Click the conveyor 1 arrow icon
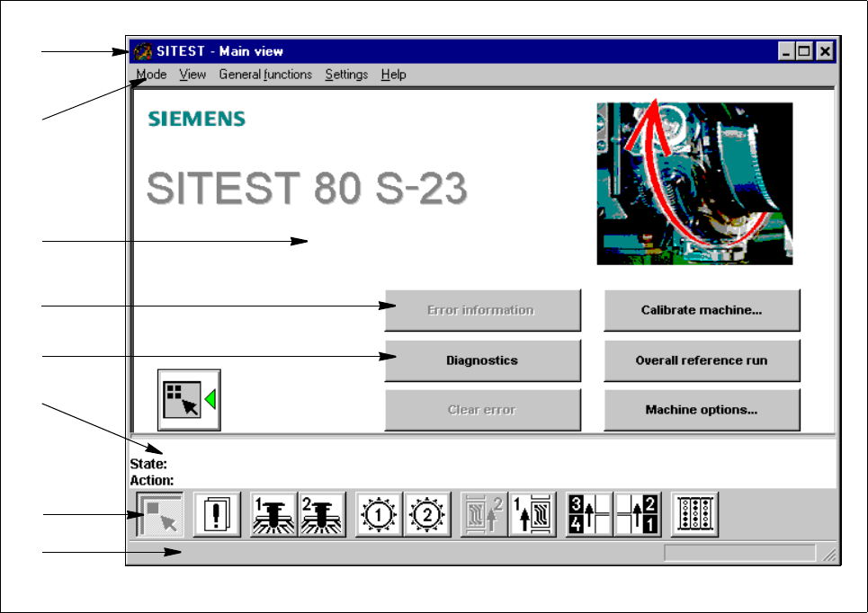 tap(532, 514)
